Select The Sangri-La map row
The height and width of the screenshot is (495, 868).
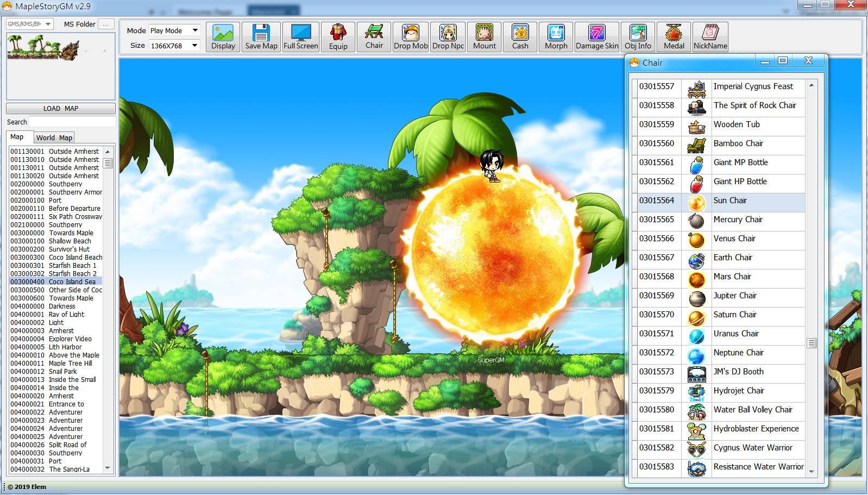55,469
